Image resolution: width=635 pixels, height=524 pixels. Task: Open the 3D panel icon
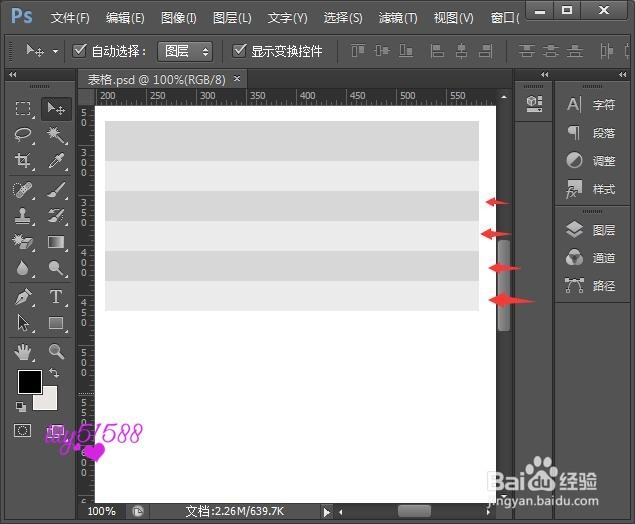coord(534,103)
